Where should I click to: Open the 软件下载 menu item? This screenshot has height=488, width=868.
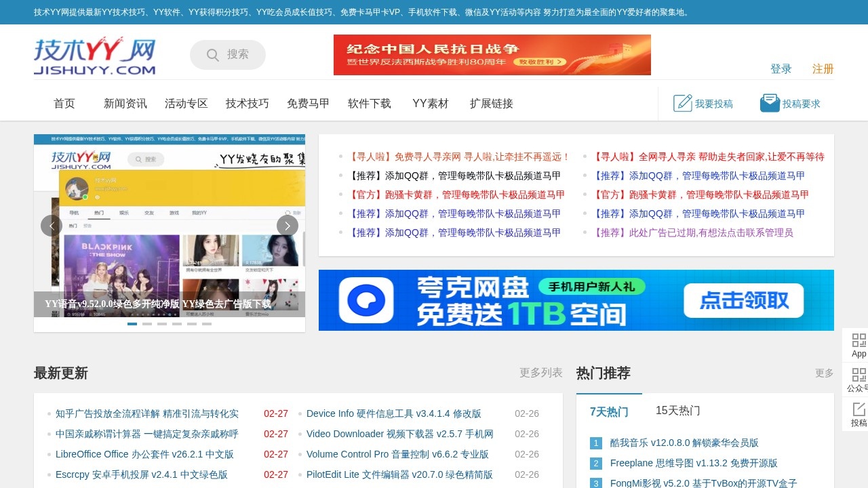[369, 103]
